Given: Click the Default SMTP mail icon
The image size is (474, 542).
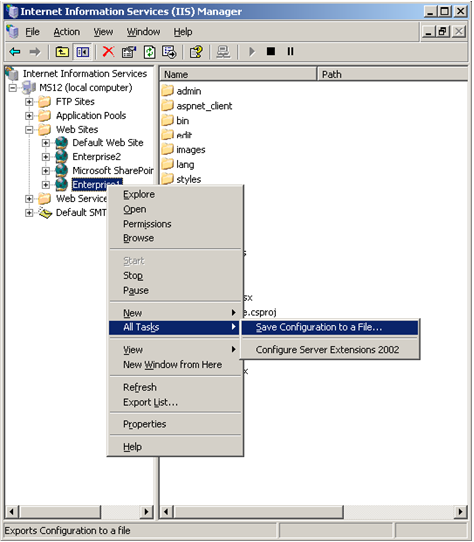Looking at the screenshot, I should point(45,213).
